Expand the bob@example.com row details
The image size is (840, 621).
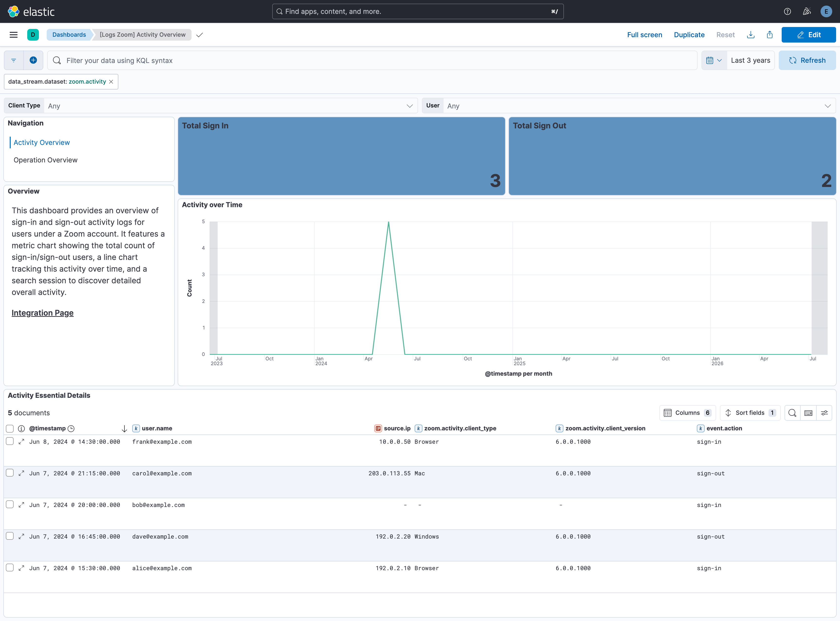(x=21, y=505)
